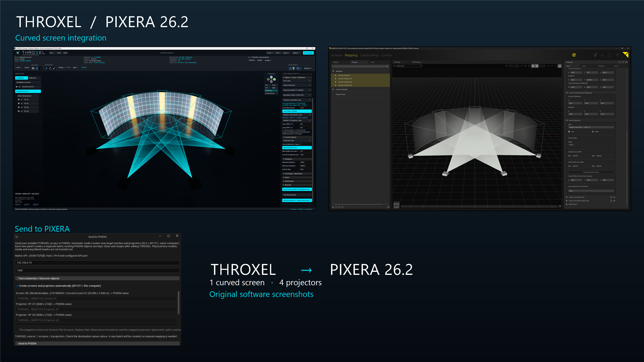Toggle the Lens Ratio: LOCKED button

pos(297,111)
